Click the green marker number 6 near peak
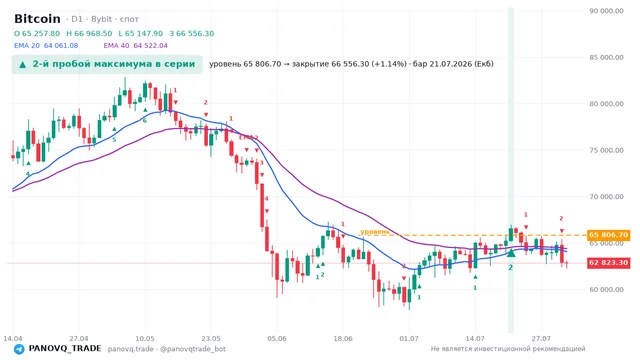 click(144, 120)
